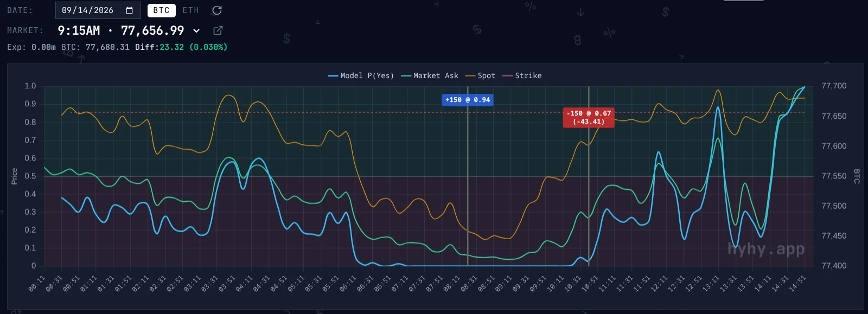Click the 14:51 time axis label
The width and height of the screenshot is (868, 314).
coord(797,284)
